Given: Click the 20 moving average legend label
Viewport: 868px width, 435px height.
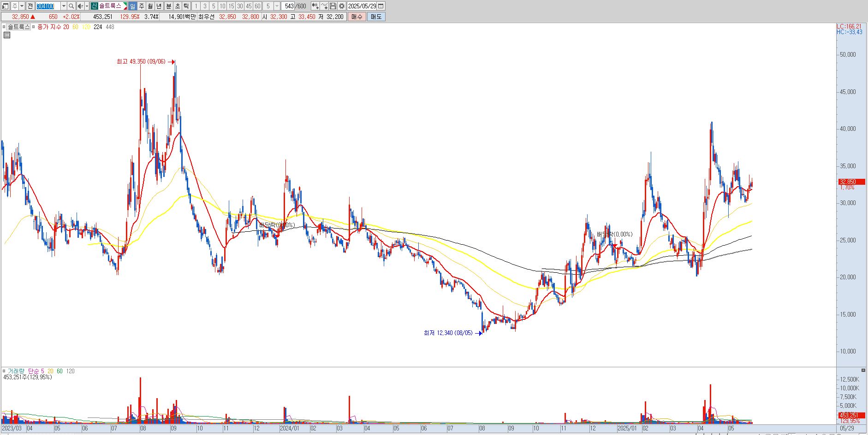Looking at the screenshot, I should point(66,27).
